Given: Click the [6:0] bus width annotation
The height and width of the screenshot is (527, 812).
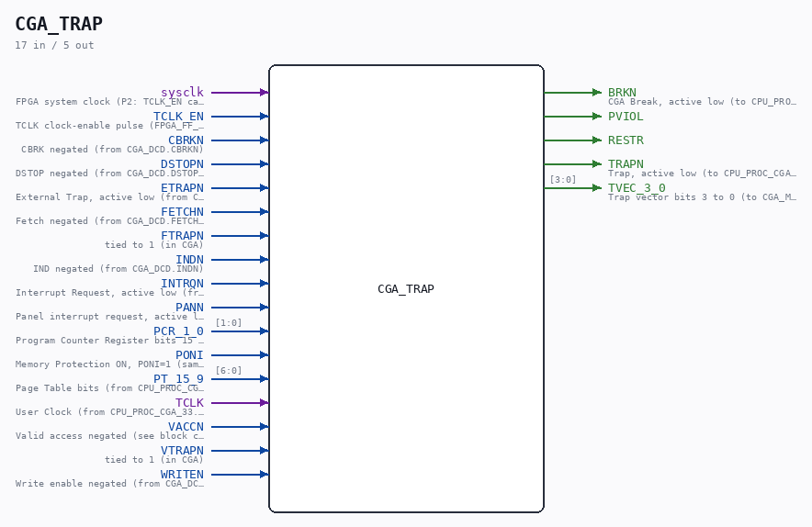Looking at the screenshot, I should [x=229, y=370].
